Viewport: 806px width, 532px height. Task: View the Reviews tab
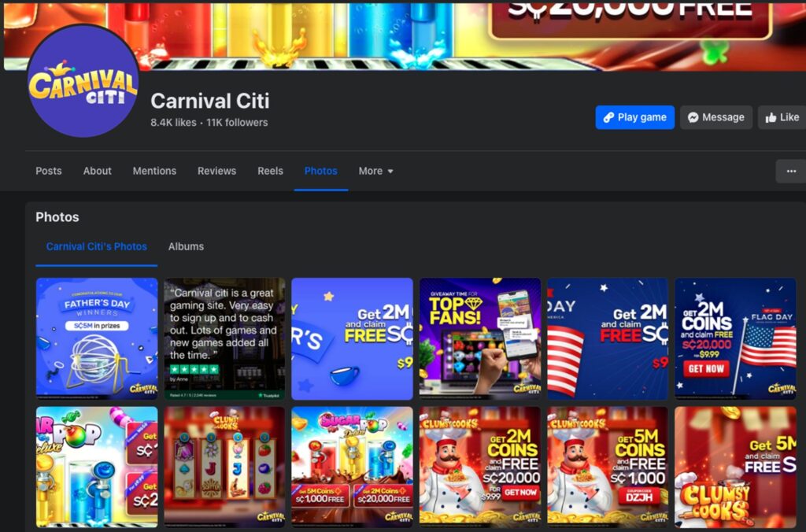[x=216, y=171]
